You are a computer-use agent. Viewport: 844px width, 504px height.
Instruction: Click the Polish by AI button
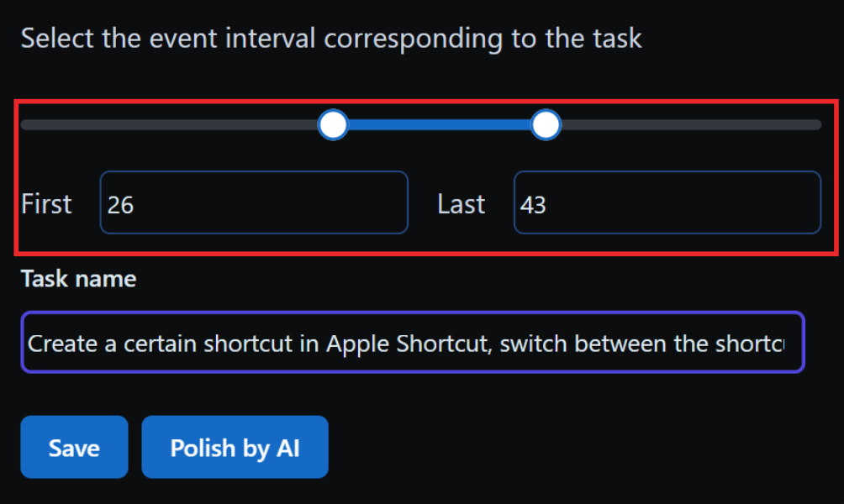coord(235,447)
